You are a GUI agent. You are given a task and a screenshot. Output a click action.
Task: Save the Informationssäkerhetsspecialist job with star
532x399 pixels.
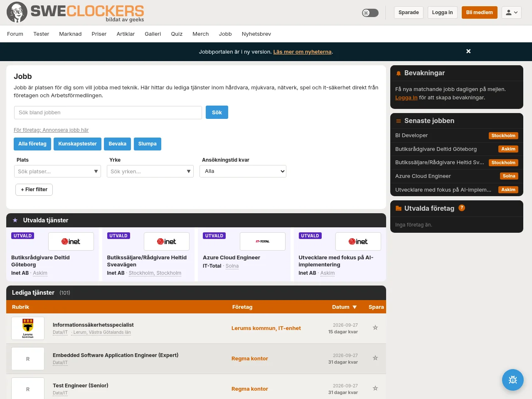tap(375, 328)
